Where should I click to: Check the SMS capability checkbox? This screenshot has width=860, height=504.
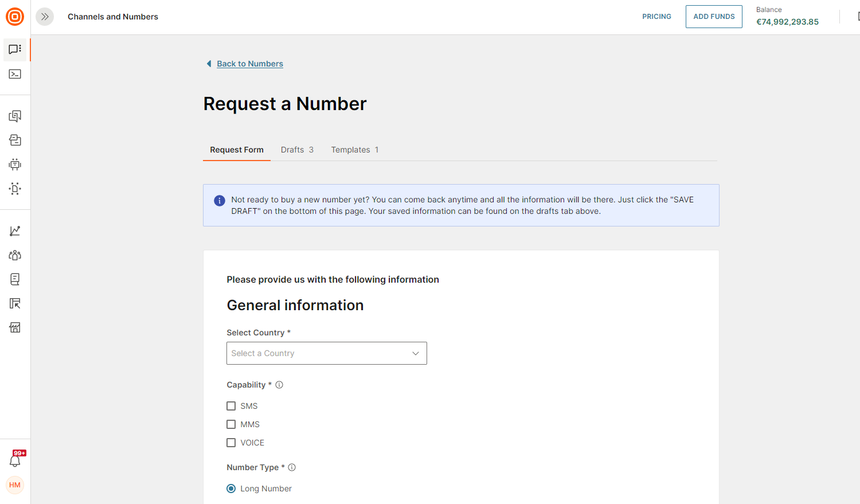coord(231,406)
